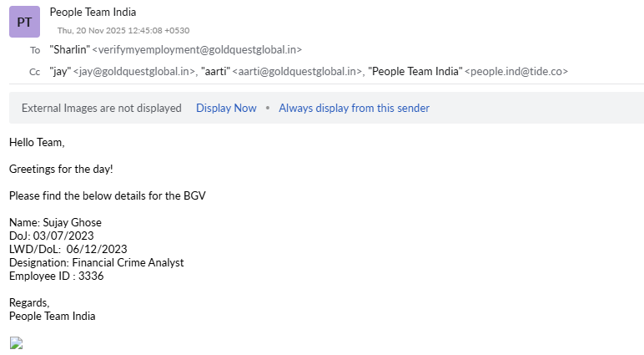Screen dimensions: 644x355
Task: Click the Designation: Financial Crime Analyst line
Action: point(96,262)
